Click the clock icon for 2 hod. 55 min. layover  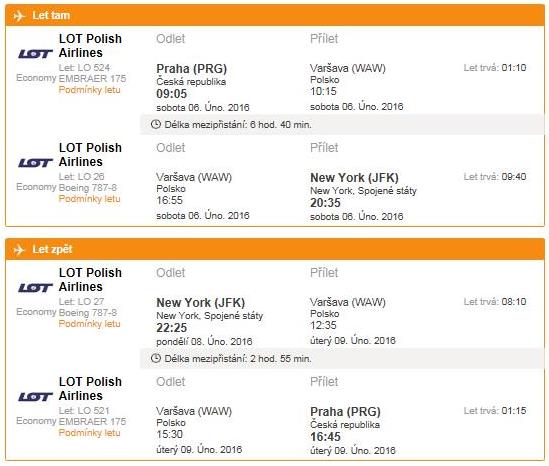point(155,358)
